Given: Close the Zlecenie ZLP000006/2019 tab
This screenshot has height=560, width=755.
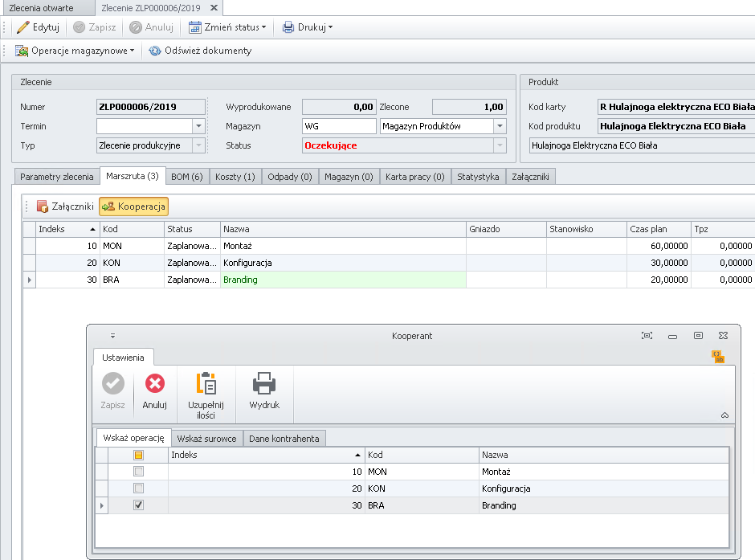Looking at the screenshot, I should [x=214, y=8].
